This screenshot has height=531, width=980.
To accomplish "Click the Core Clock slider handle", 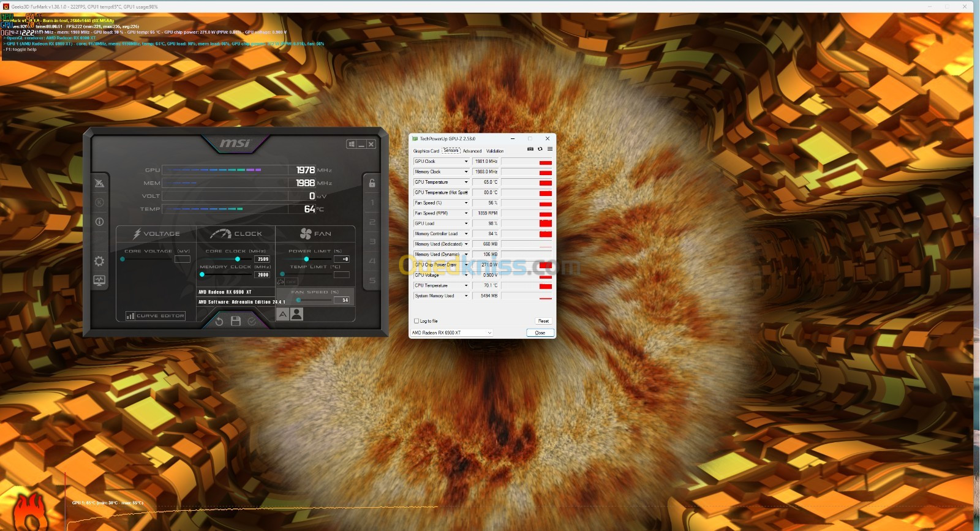I will click(x=238, y=259).
